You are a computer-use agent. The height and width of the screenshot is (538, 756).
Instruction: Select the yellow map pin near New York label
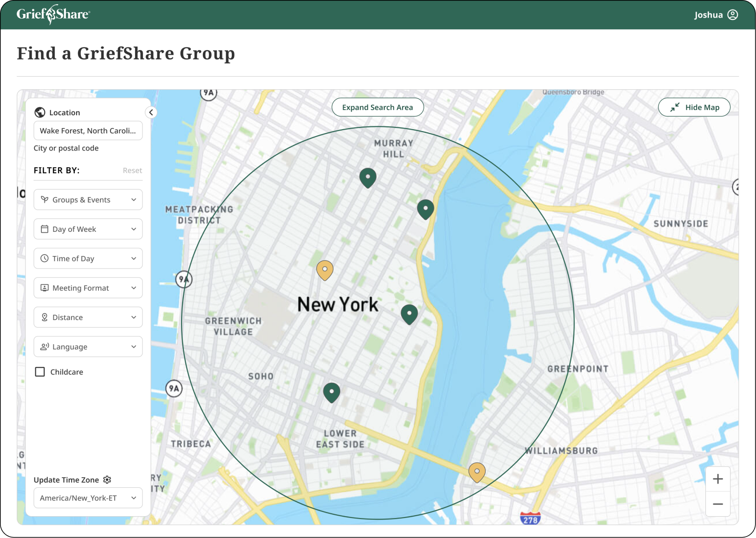[x=324, y=269]
